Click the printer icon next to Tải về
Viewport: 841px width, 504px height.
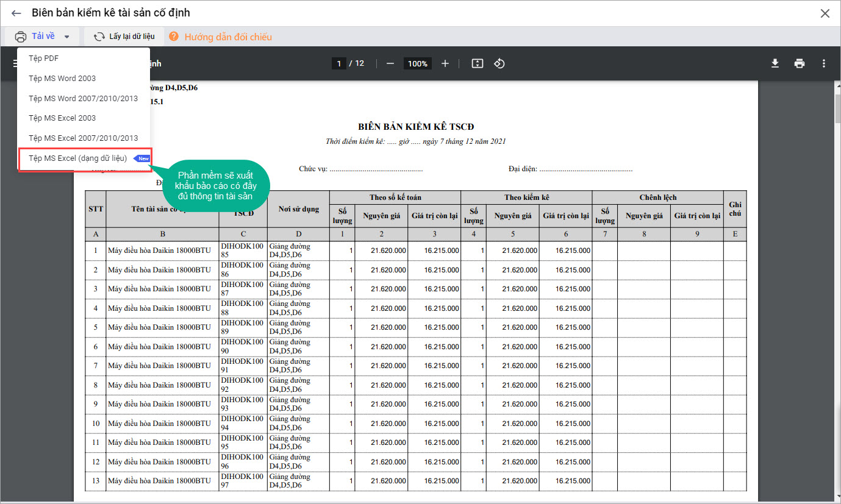(21, 37)
